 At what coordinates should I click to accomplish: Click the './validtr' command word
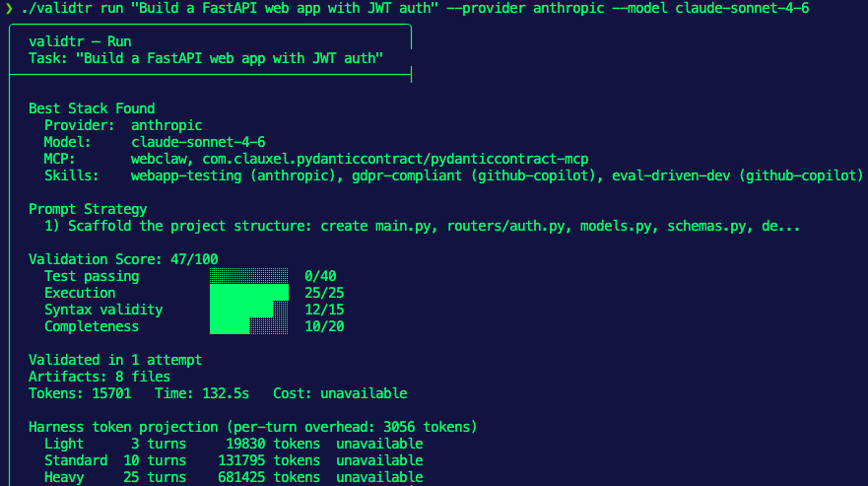[x=56, y=8]
